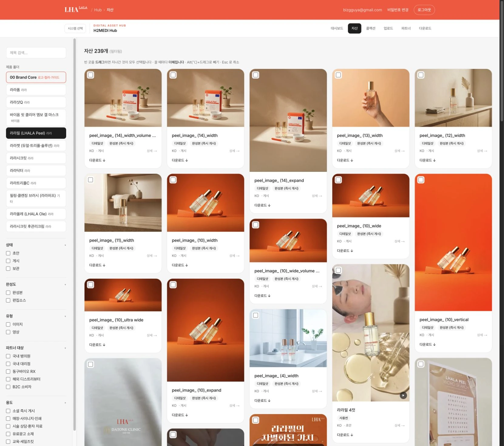Play the 라라필 4컷 video
This screenshot has height=446, width=504.
(403, 395)
